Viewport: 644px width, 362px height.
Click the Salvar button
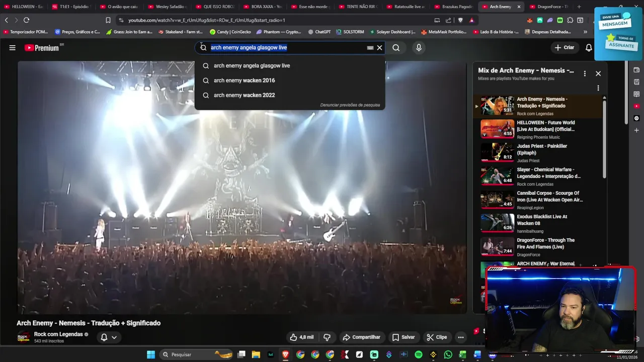pos(404,337)
